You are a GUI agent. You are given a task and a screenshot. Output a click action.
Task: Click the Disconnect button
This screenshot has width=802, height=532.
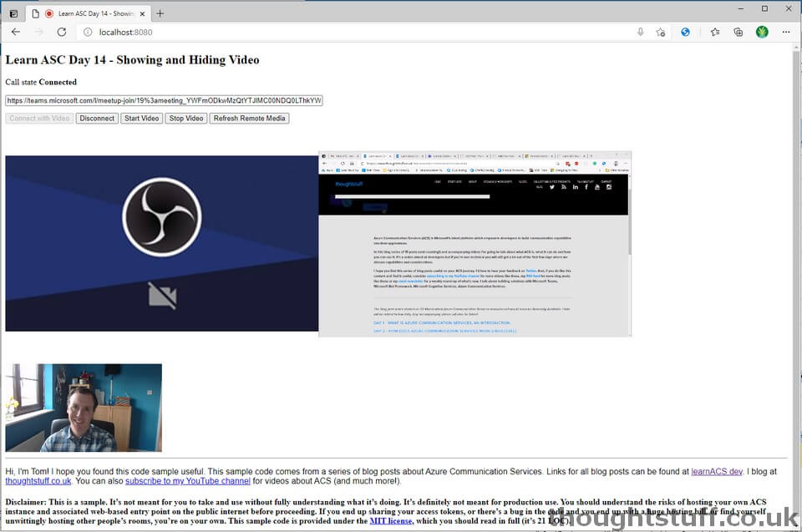[x=97, y=118]
